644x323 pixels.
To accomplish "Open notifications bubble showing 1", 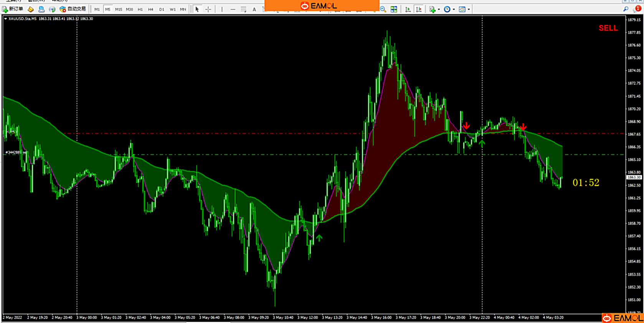I will [637, 8].
